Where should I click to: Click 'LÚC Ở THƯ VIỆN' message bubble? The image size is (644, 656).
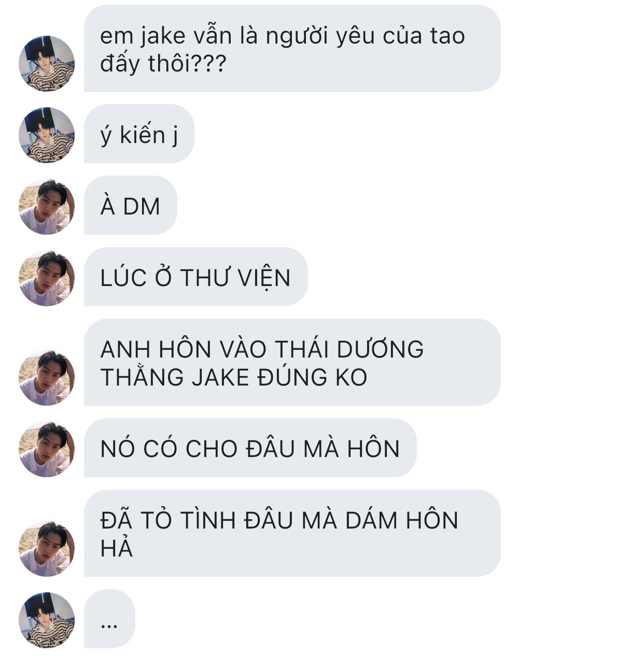coord(195,277)
